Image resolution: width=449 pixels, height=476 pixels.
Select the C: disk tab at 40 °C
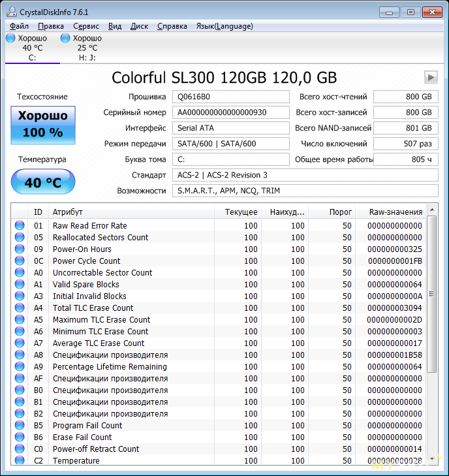point(33,48)
